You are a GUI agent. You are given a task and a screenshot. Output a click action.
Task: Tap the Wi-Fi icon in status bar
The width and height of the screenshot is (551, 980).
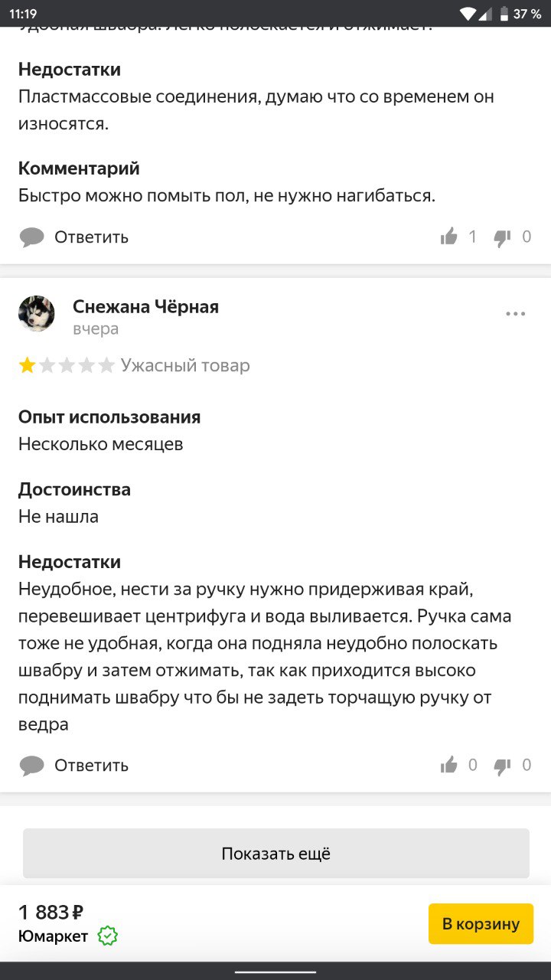(x=468, y=14)
